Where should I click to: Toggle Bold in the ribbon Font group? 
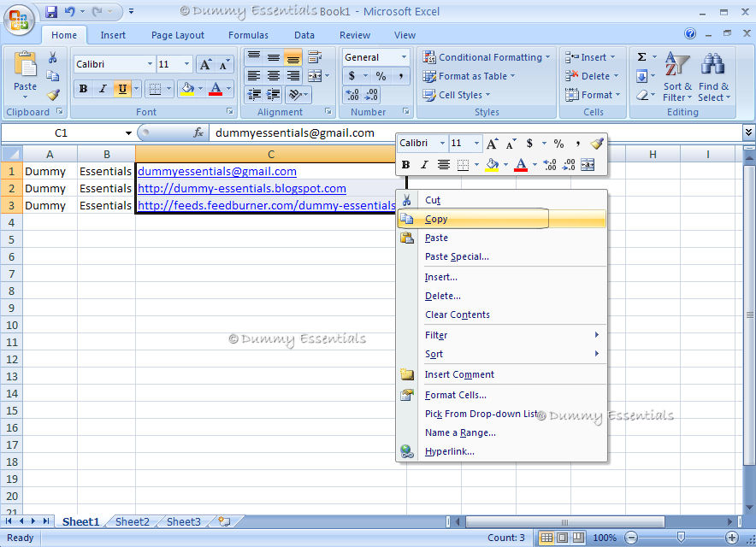(84, 89)
